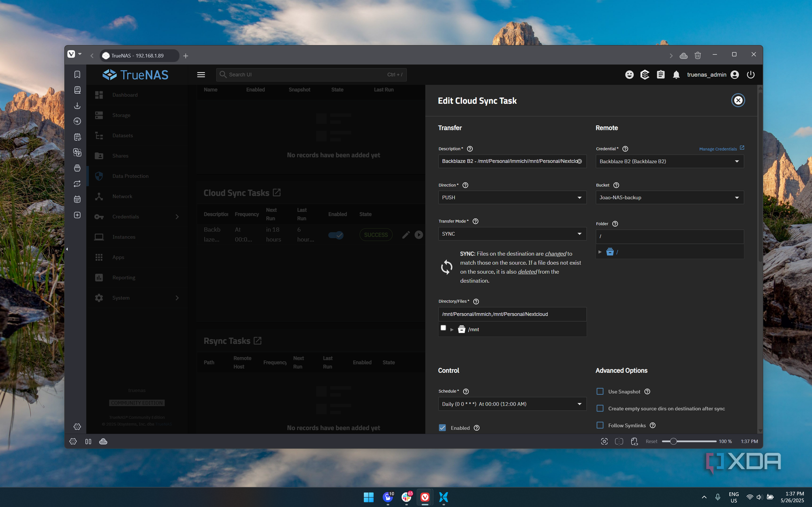Image resolution: width=812 pixels, height=507 pixels.
Task: Clear the Description field with X icon
Action: (x=579, y=161)
